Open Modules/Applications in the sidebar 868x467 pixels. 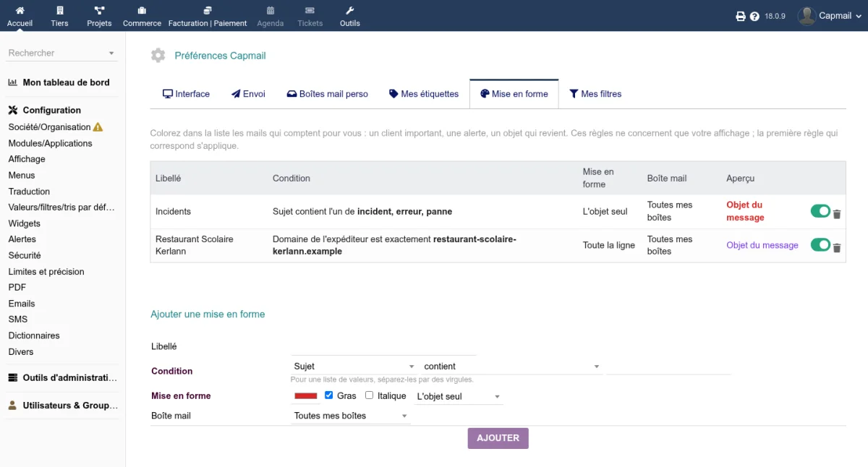[x=51, y=143]
